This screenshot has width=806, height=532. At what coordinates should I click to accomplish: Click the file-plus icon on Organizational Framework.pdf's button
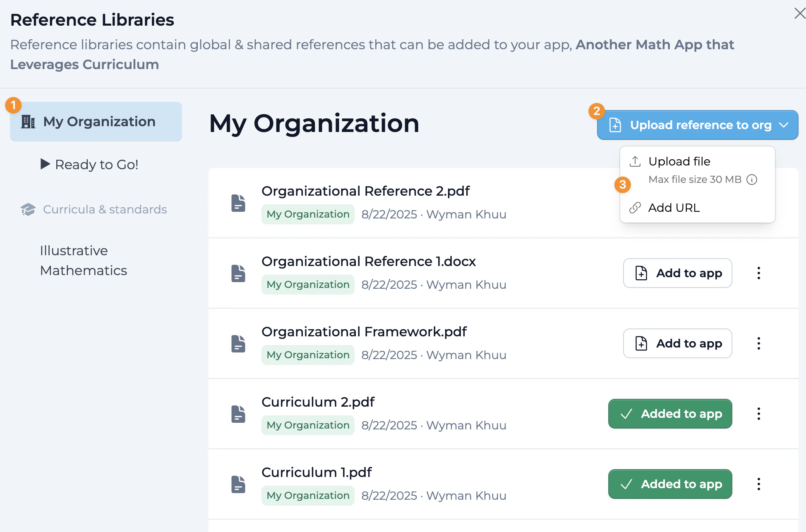click(x=641, y=343)
